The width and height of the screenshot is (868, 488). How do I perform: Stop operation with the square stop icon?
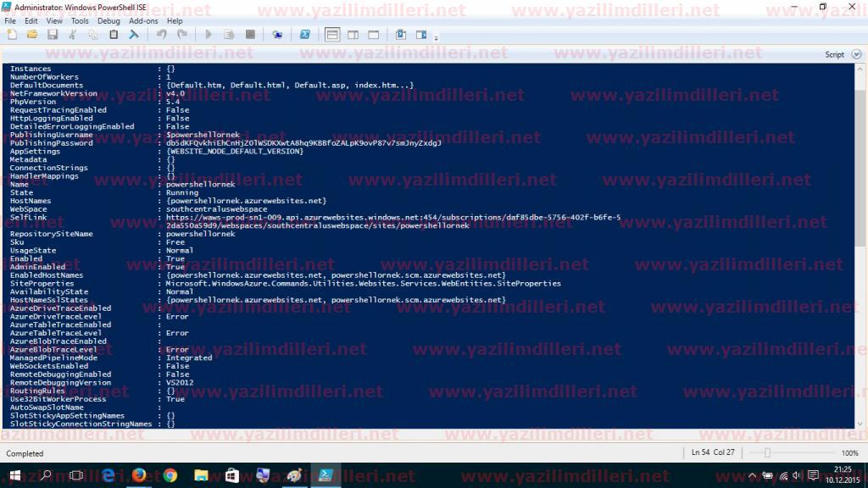click(250, 35)
